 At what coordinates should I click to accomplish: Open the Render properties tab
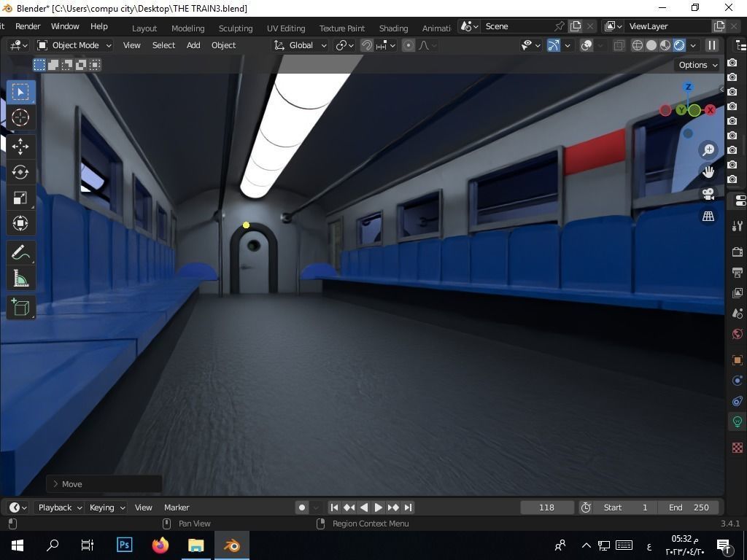click(x=737, y=252)
